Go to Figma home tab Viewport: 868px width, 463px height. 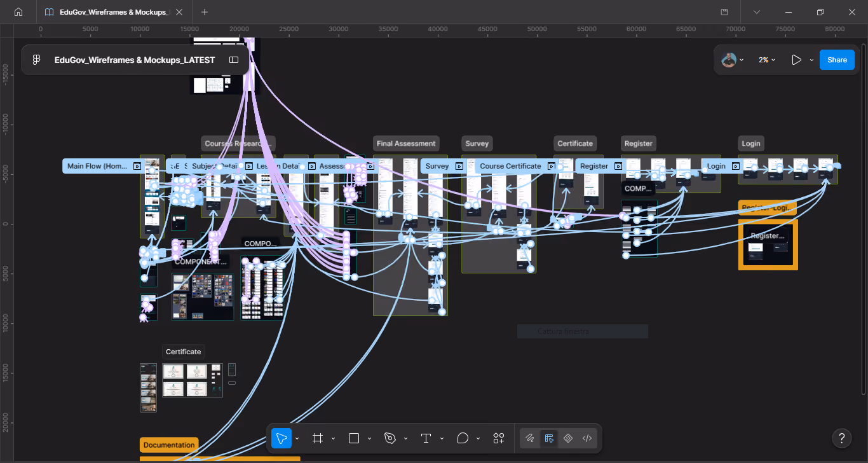coord(18,12)
